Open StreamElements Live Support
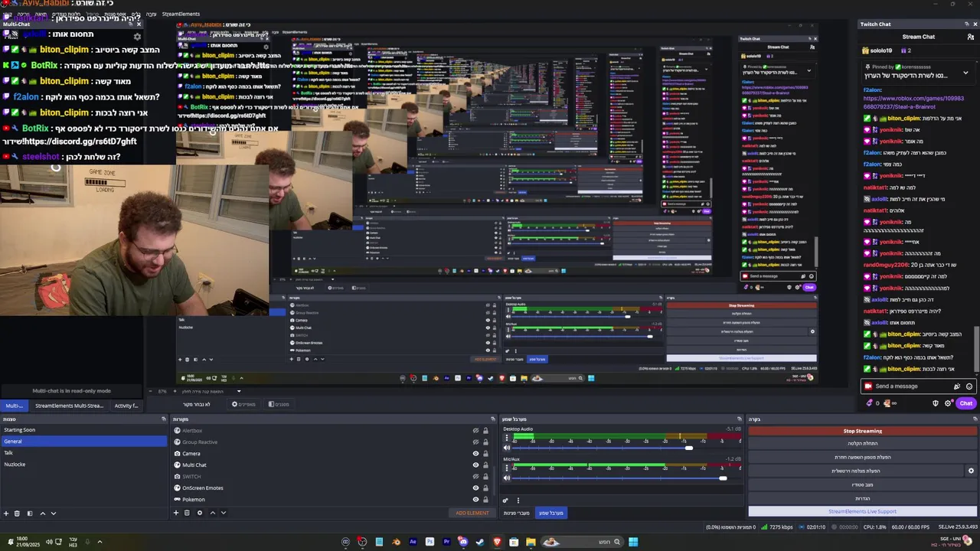The height and width of the screenshot is (551, 980). click(863, 511)
